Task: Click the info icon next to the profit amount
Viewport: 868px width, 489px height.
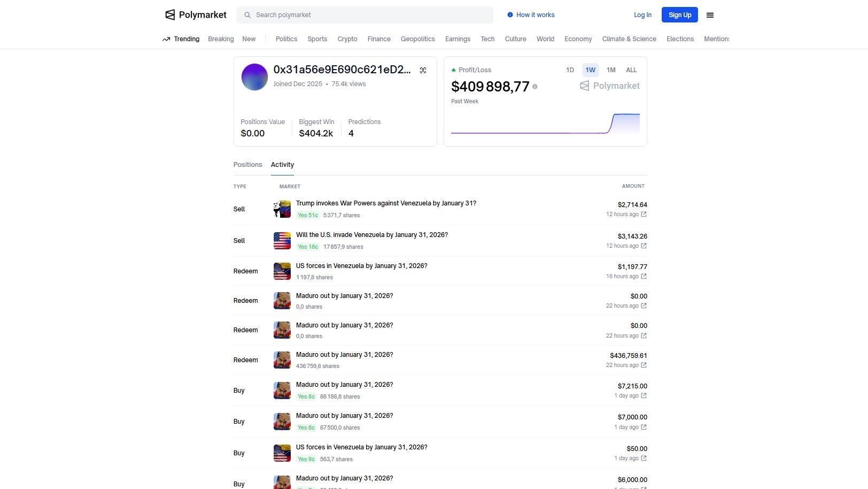Action: pos(534,87)
